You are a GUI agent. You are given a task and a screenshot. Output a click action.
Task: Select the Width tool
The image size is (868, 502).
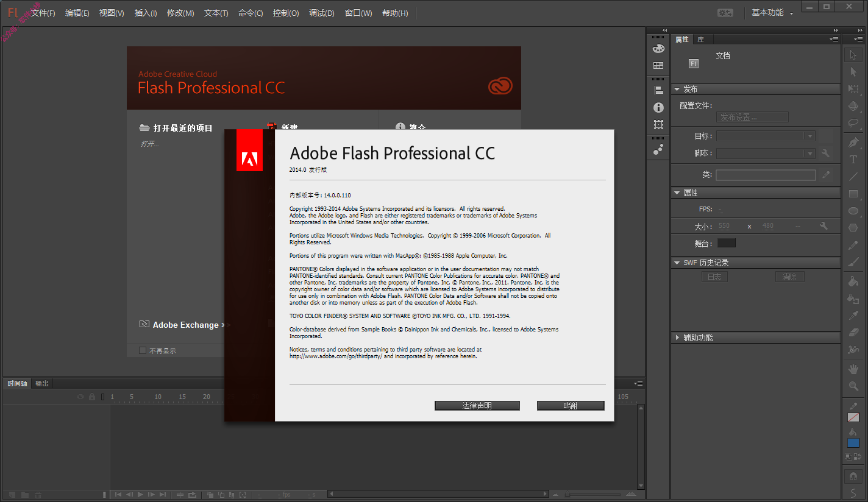(x=853, y=350)
